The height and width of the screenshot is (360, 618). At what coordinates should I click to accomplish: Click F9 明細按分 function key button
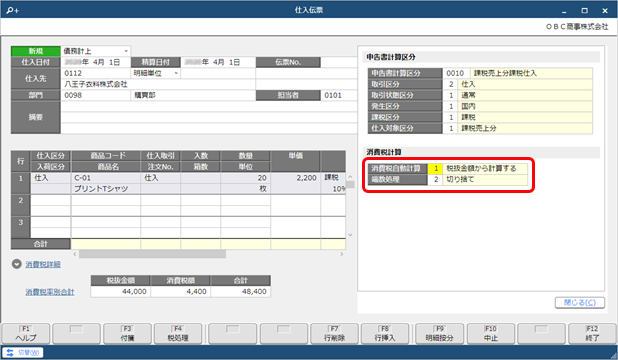click(439, 334)
